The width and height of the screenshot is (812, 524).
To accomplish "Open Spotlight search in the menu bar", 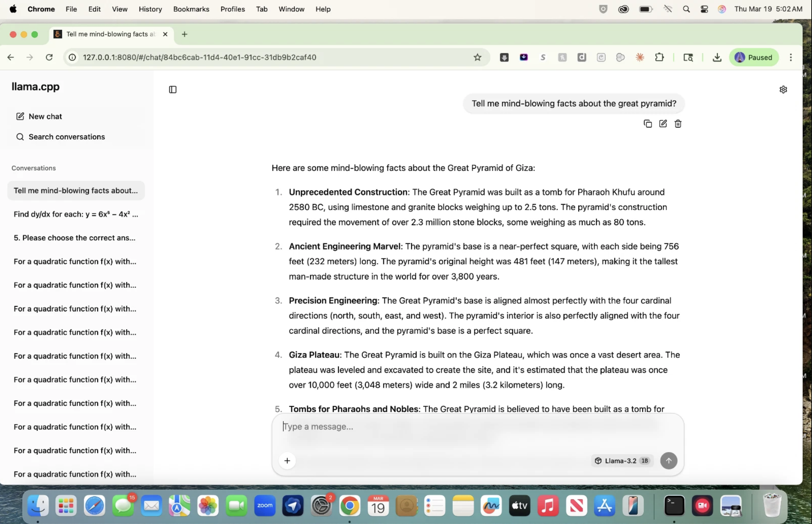I will point(686,9).
